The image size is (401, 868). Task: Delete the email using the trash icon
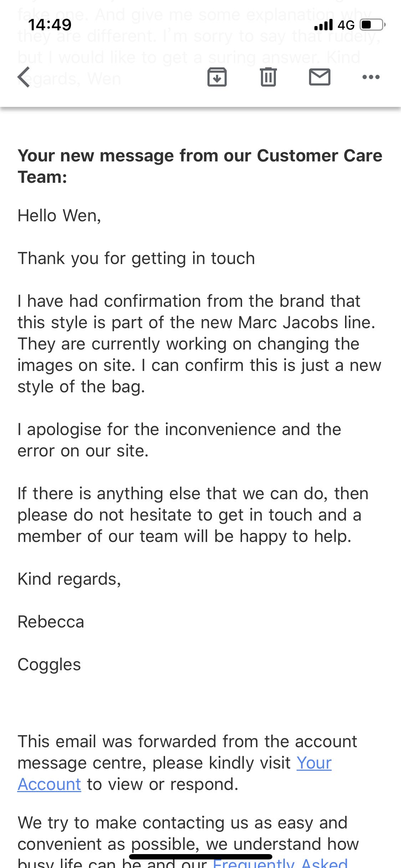tap(268, 77)
